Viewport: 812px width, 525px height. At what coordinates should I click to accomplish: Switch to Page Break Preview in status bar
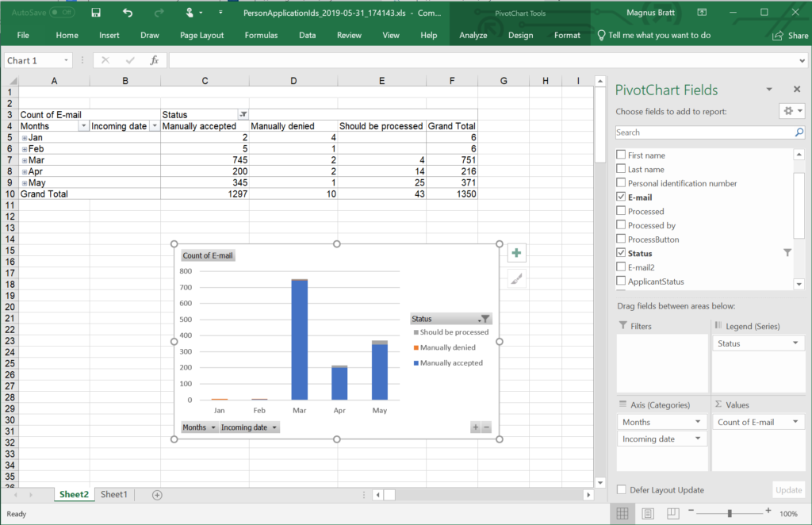click(x=672, y=513)
